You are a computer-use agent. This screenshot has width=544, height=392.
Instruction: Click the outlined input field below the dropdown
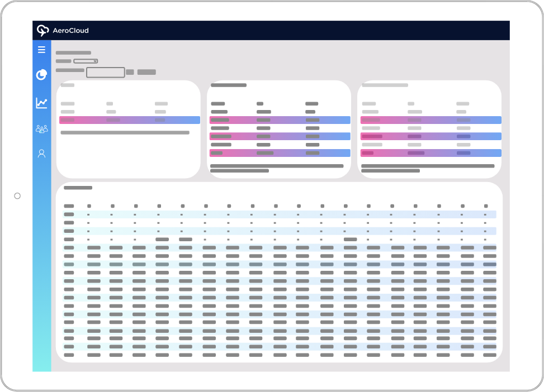pyautogui.click(x=106, y=72)
